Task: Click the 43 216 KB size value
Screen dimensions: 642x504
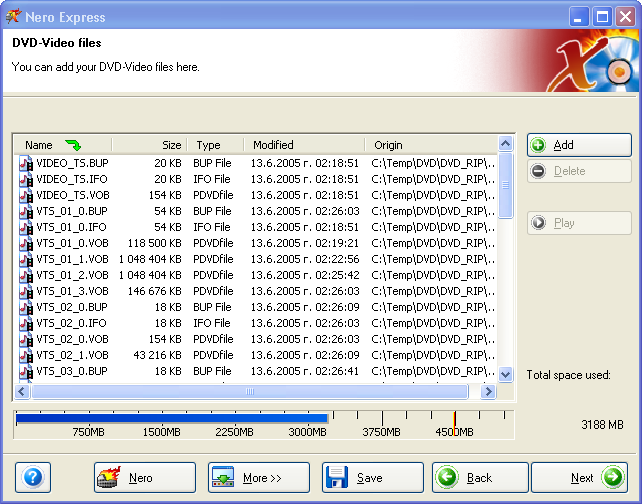Action: tap(157, 355)
